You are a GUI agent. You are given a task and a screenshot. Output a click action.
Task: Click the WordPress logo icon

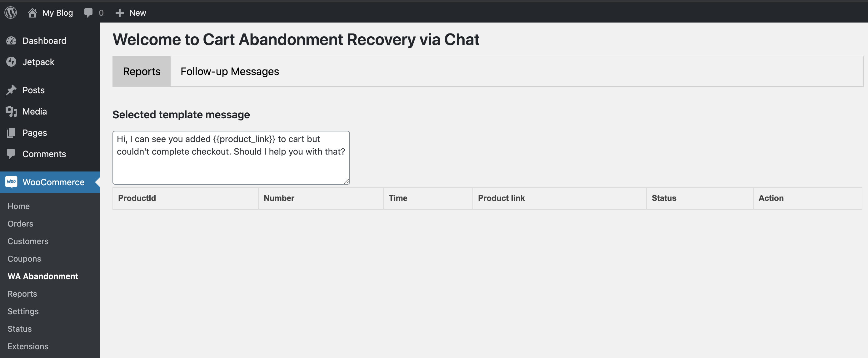pyautogui.click(x=11, y=13)
